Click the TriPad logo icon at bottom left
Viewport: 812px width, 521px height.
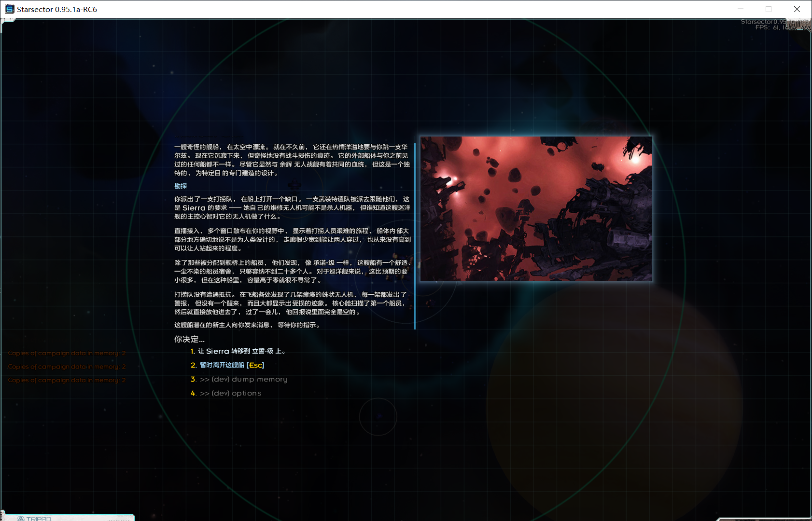click(21, 519)
